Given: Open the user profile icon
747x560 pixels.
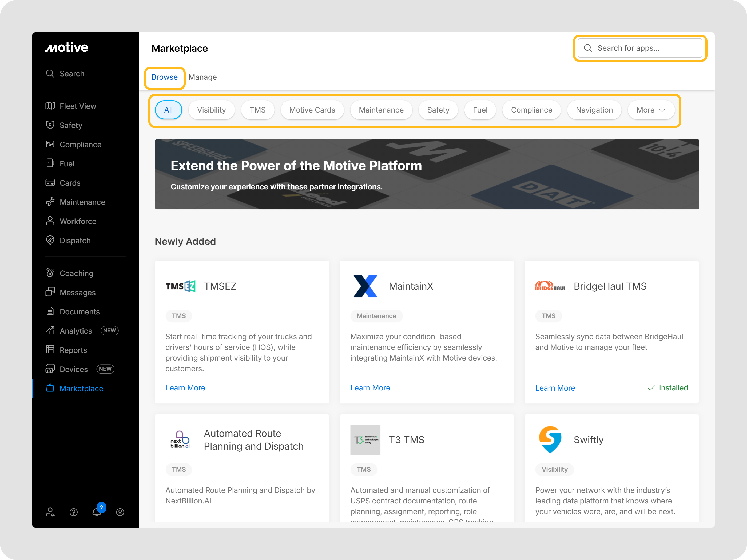Looking at the screenshot, I should pyautogui.click(x=120, y=512).
